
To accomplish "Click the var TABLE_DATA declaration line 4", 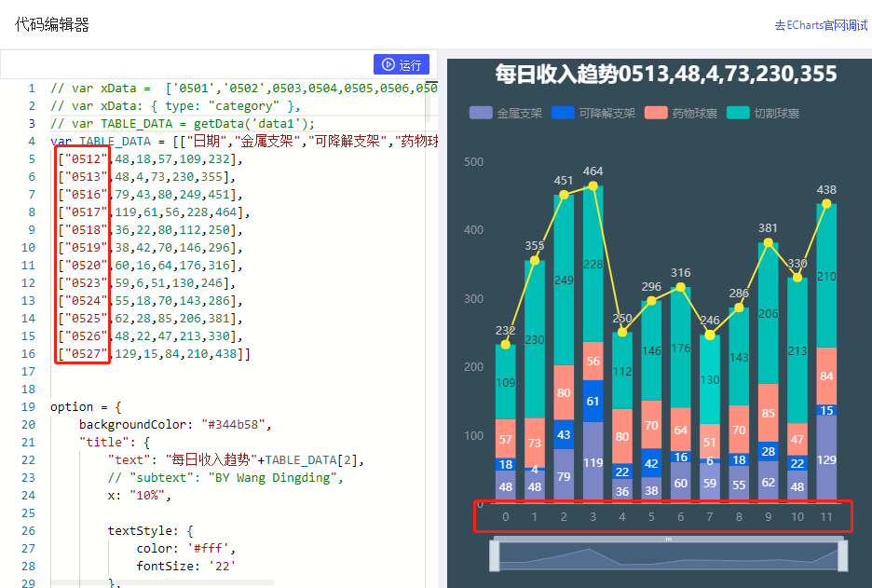I will (243, 142).
